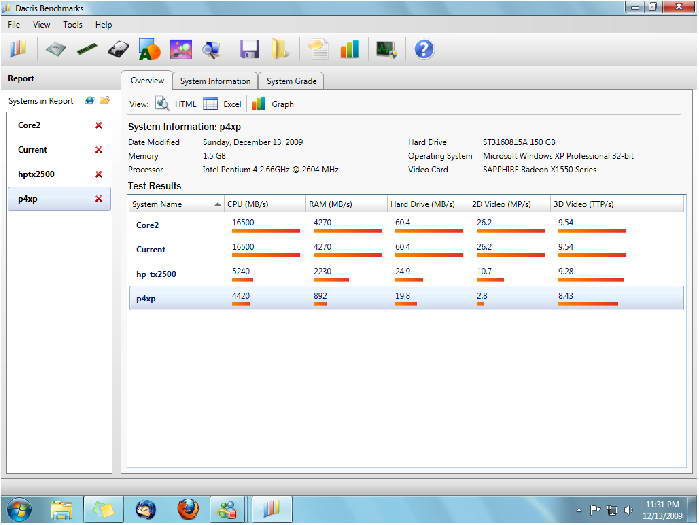Select the Core2 row in Test Results
699x525 pixels.
coord(406,225)
